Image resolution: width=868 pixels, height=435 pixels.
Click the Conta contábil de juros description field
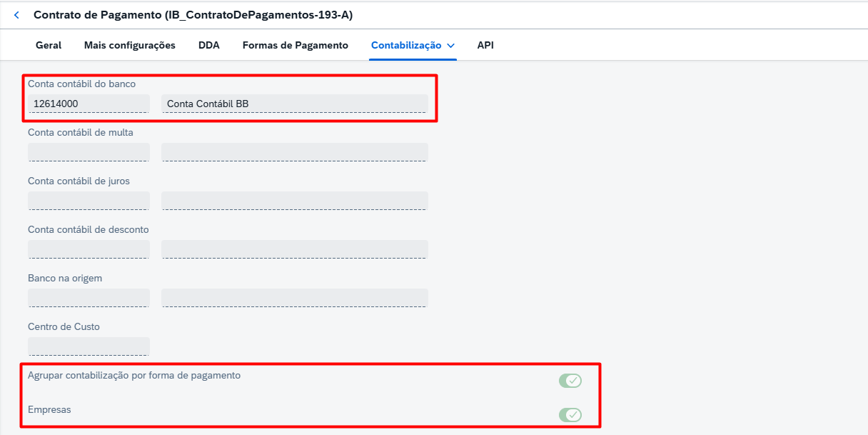tap(295, 201)
